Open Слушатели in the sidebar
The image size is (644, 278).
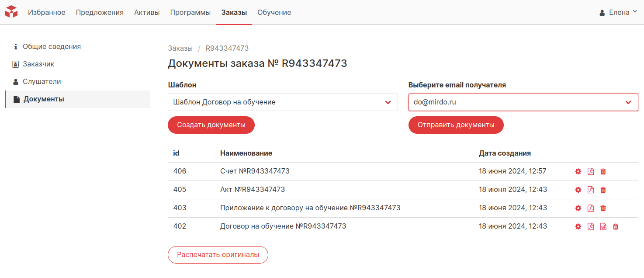coord(42,82)
